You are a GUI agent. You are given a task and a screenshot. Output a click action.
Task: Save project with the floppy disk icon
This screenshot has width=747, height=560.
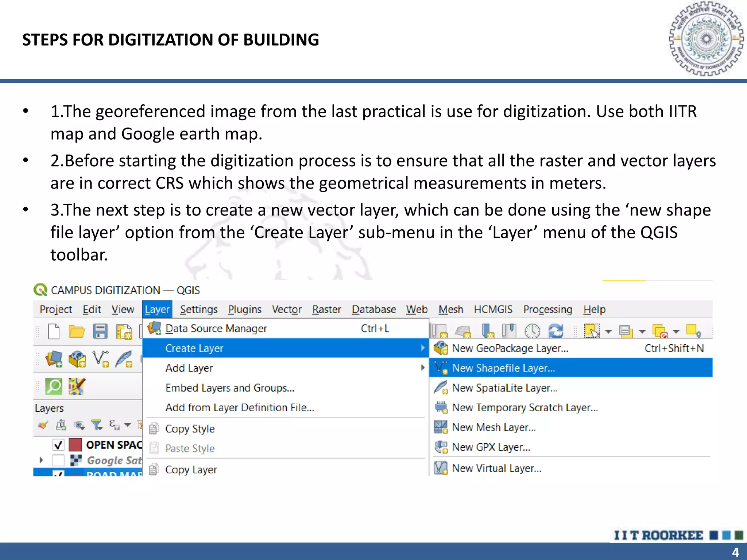100,331
